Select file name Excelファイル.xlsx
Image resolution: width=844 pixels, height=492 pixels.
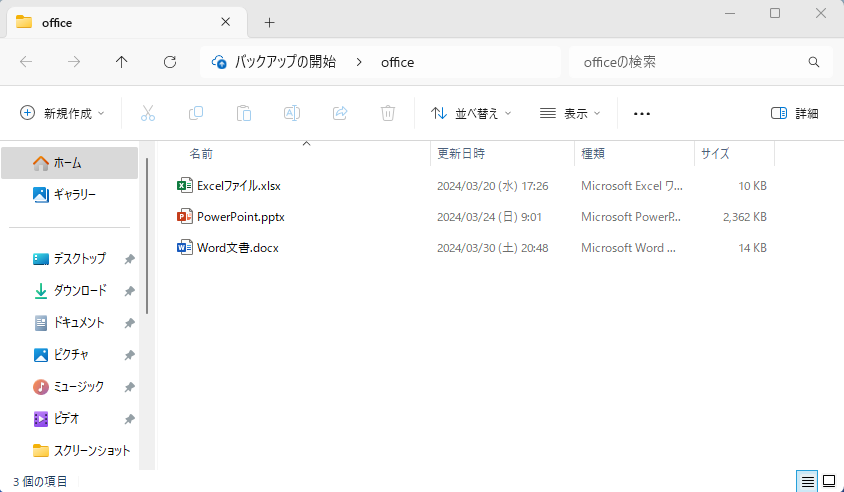pyautogui.click(x=239, y=186)
